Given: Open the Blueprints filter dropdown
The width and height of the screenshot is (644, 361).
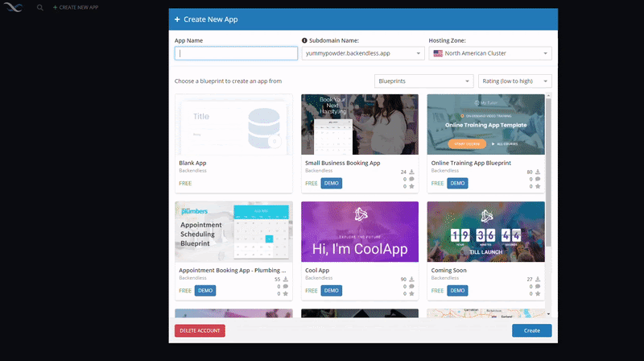Looking at the screenshot, I should 423,81.
